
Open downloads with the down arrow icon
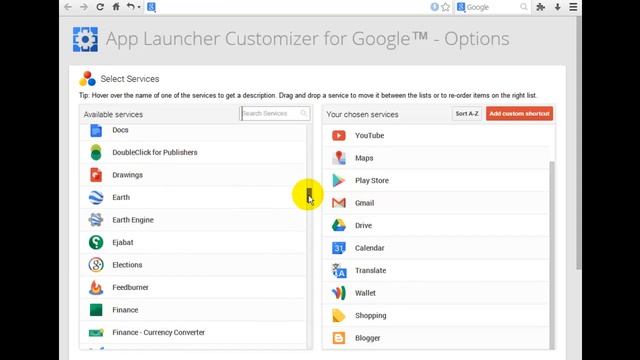pyautogui.click(x=557, y=7)
